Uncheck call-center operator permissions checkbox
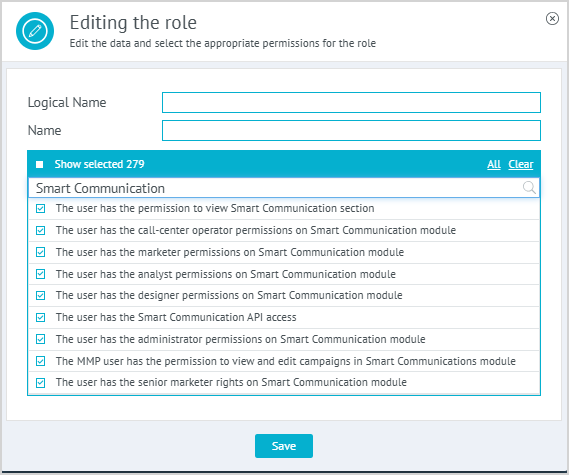Image resolution: width=569 pixels, height=475 pixels. pyautogui.click(x=41, y=230)
